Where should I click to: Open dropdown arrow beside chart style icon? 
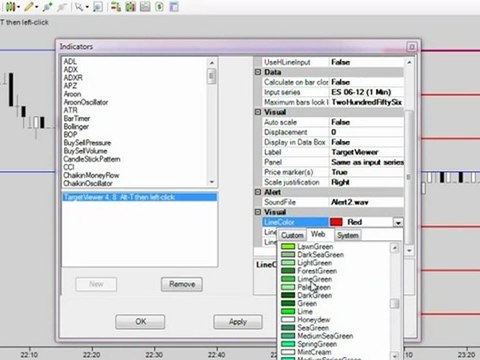[x=18, y=7]
